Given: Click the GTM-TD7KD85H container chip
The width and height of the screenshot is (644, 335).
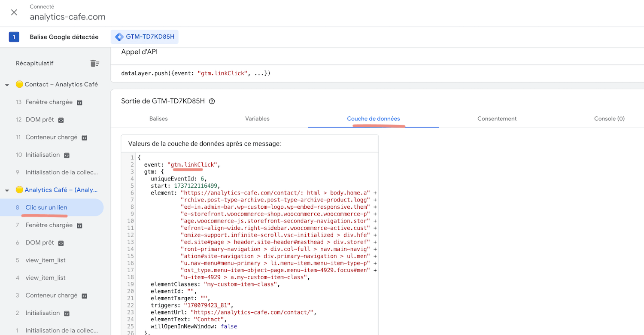Looking at the screenshot, I should pos(145,37).
